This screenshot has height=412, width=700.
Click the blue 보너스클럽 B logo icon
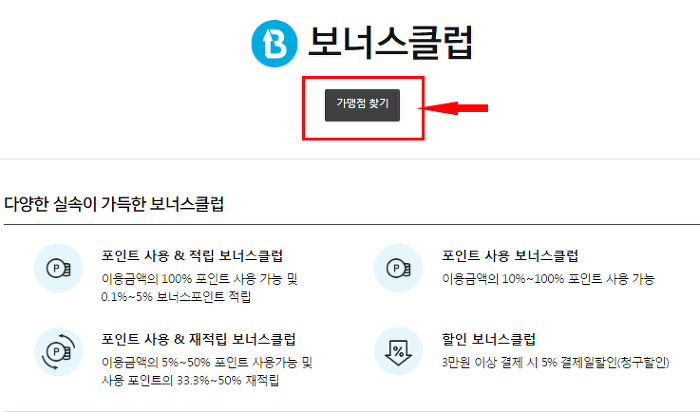click(x=274, y=43)
